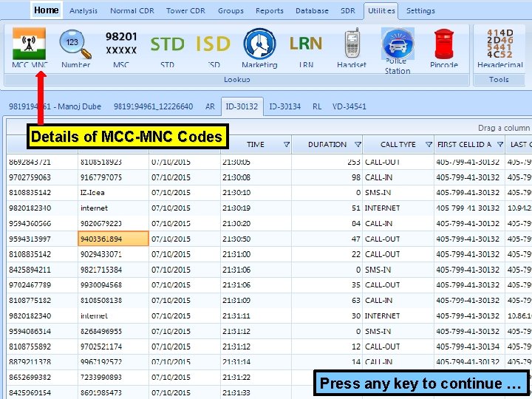Sort by the TIME column header

[255, 145]
